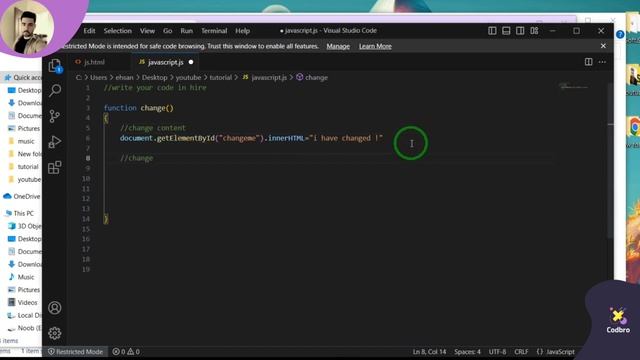Image resolution: width=640 pixels, height=360 pixels.
Task: Click the editor vertical scrollbar
Action: coord(610,161)
